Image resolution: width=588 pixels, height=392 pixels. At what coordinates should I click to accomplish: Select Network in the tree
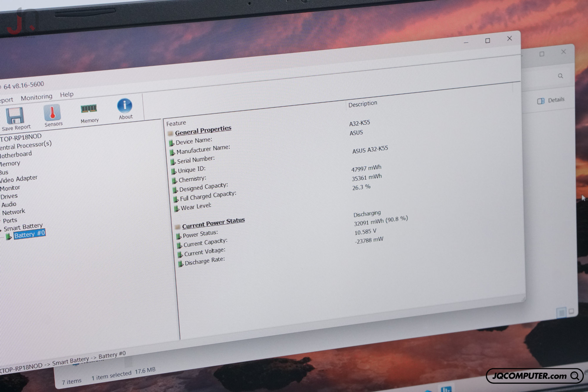coord(13,212)
